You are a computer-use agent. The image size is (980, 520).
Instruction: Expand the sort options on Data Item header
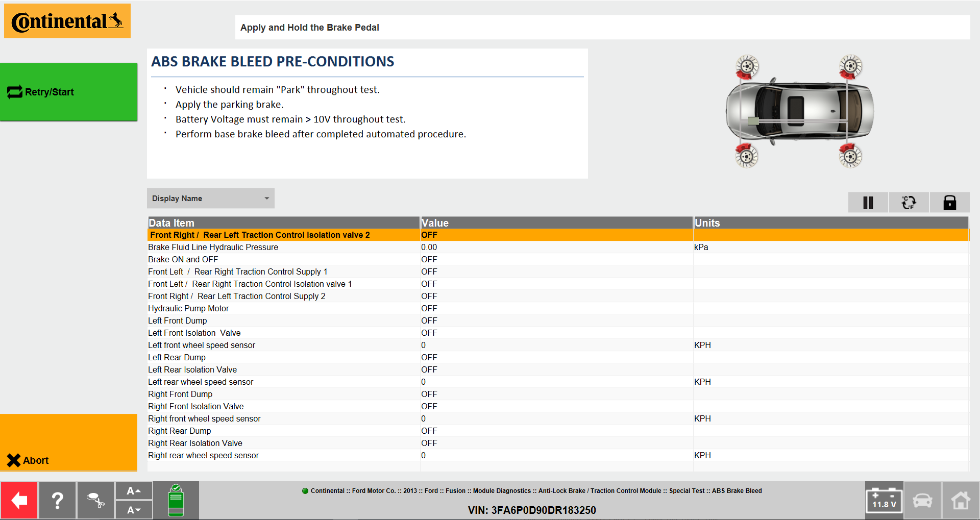pos(171,222)
